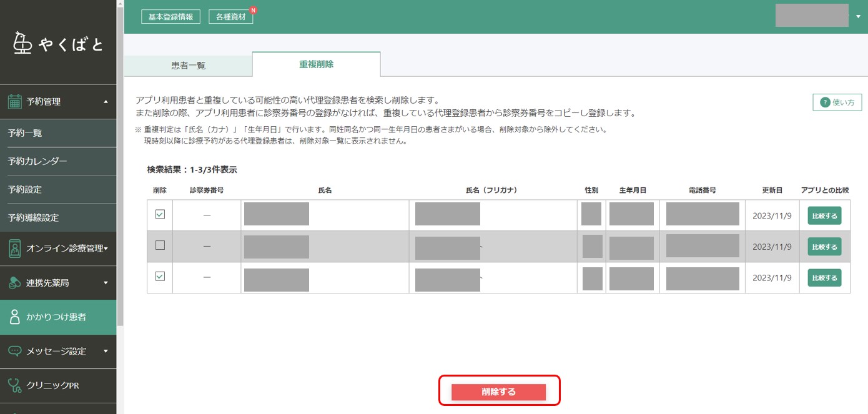Click 2023/11/9 date in the third row
This screenshot has width=868, height=414.
tap(772, 277)
